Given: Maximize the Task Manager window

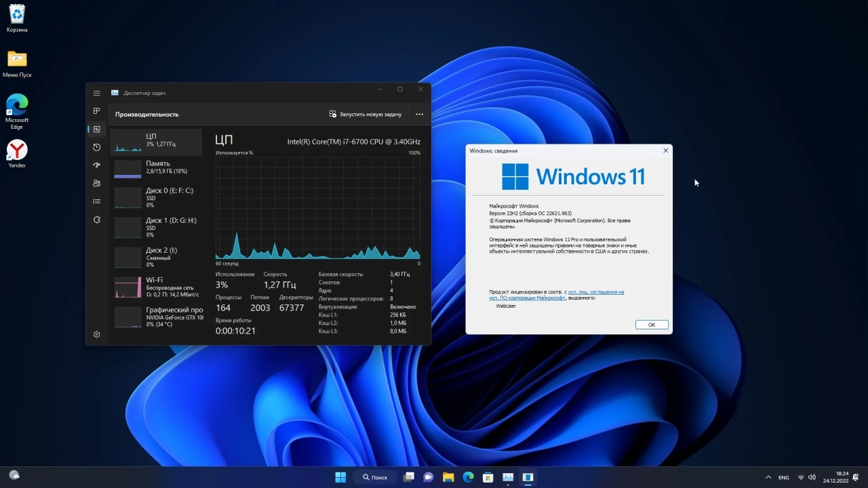Looking at the screenshot, I should [x=400, y=89].
